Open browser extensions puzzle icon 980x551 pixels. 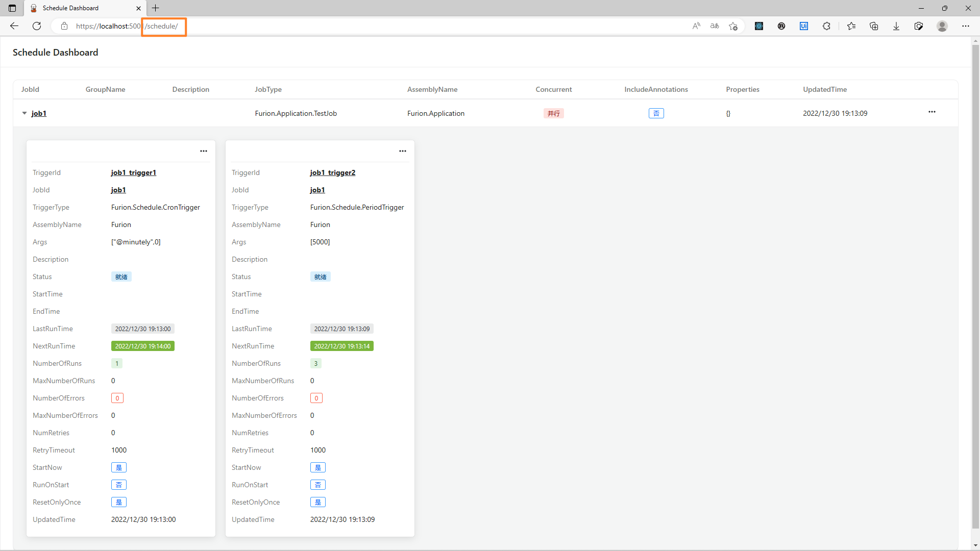coord(826,26)
